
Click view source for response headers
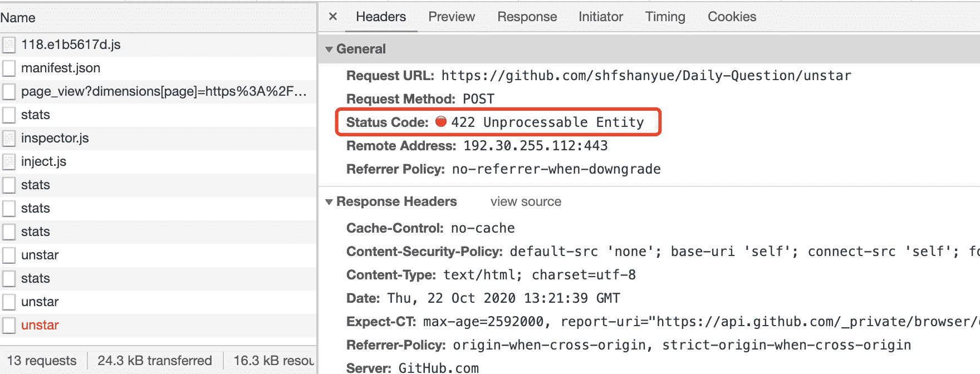(526, 201)
